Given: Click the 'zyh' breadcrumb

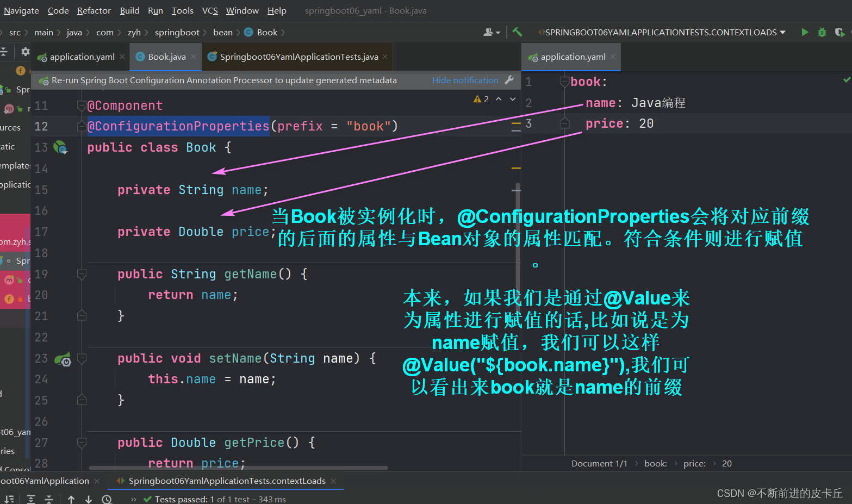Looking at the screenshot, I should click(134, 33).
